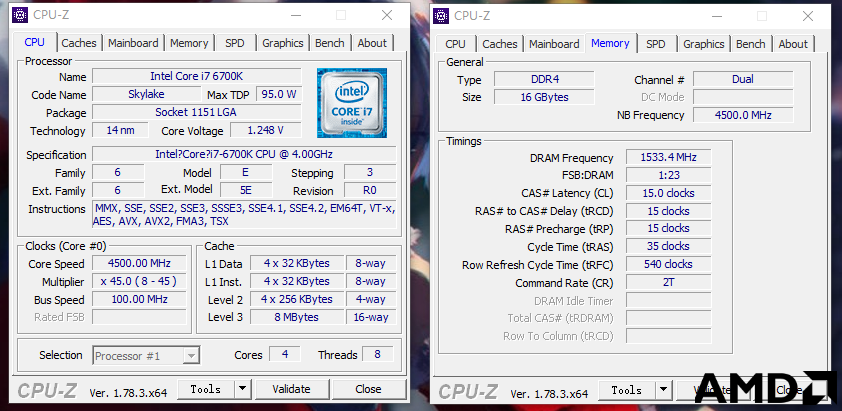Open the SPD tab in right CPU-Z window
This screenshot has width=842, height=411.
click(656, 44)
